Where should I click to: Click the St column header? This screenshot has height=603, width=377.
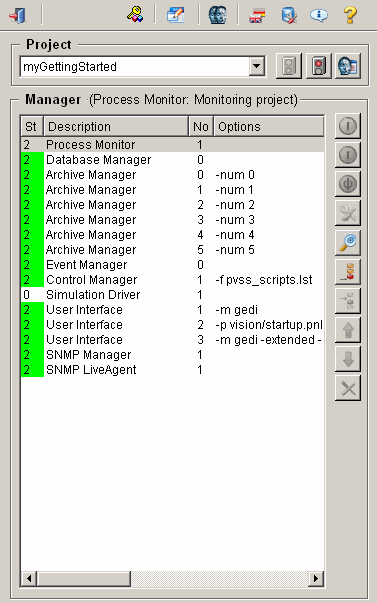coord(32,127)
